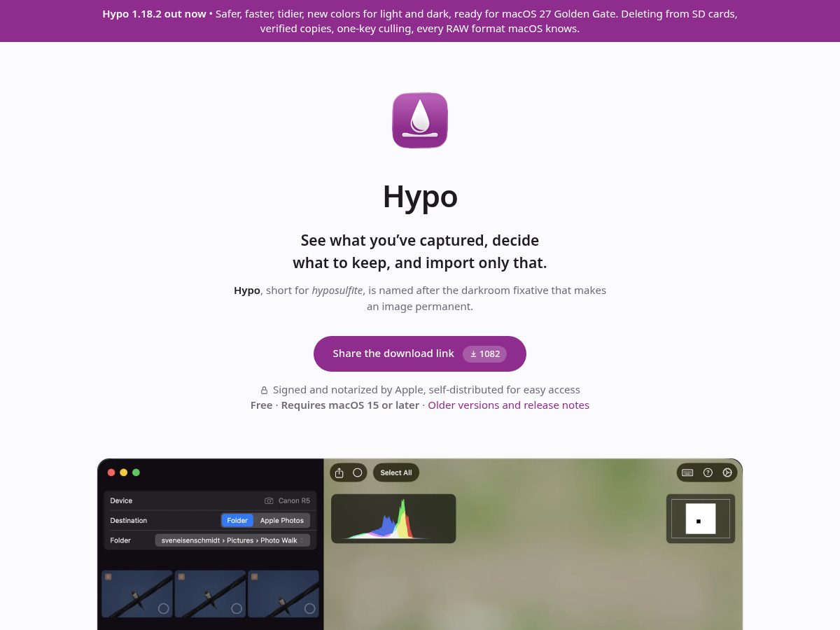Click the share/export icon in the viewer toolbar
This screenshot has width=840, height=630.
339,472
